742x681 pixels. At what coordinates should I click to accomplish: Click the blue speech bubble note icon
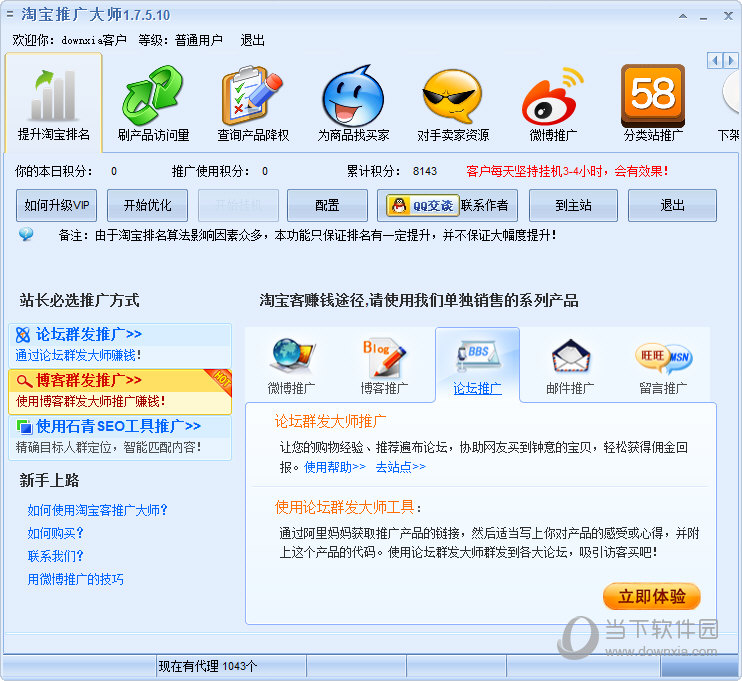tap(26, 234)
